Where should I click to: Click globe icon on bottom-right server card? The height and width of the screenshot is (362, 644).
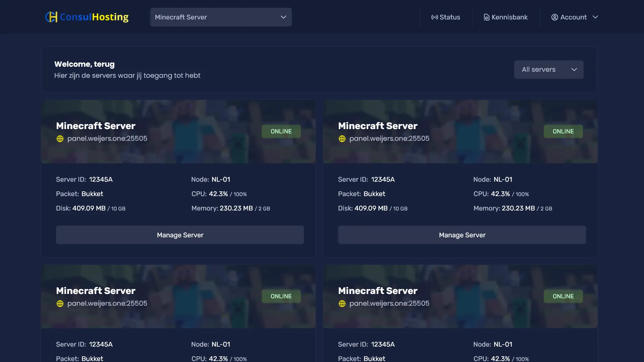point(342,304)
